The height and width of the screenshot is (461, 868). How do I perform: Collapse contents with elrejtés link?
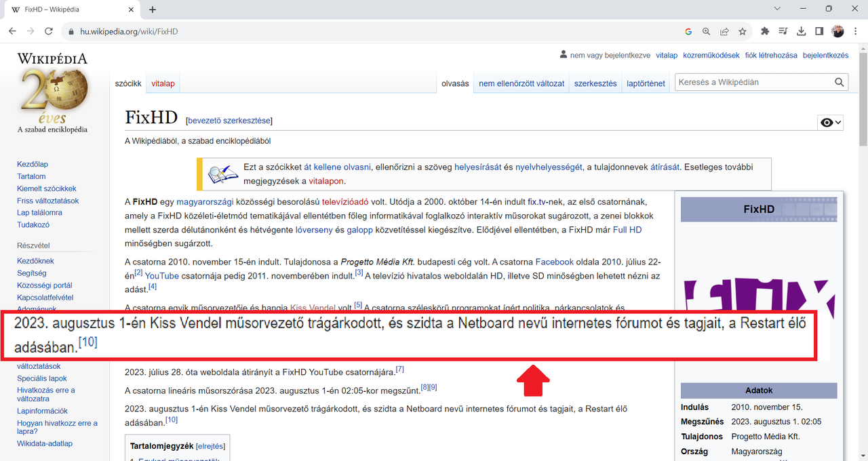pyautogui.click(x=210, y=446)
